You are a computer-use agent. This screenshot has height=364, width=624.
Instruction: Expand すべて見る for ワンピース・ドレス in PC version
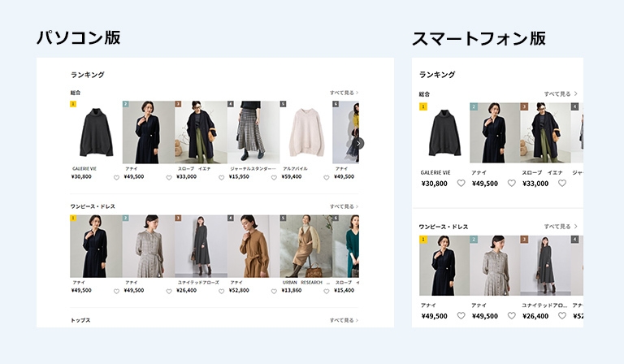point(344,206)
